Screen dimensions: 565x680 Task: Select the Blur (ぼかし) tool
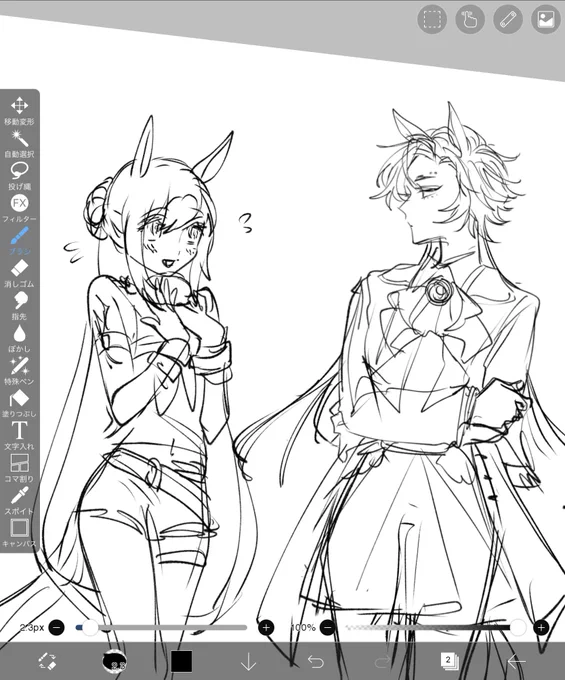click(x=19, y=338)
